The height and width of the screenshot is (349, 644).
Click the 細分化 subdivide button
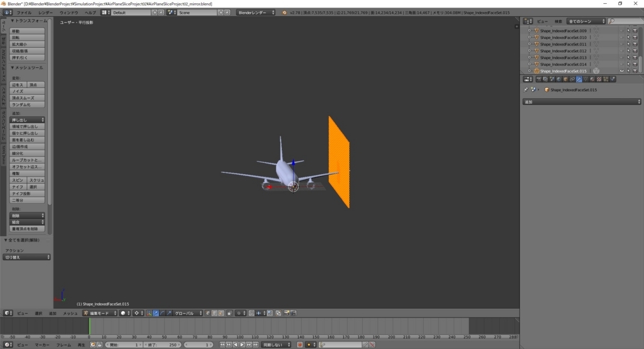tap(27, 153)
